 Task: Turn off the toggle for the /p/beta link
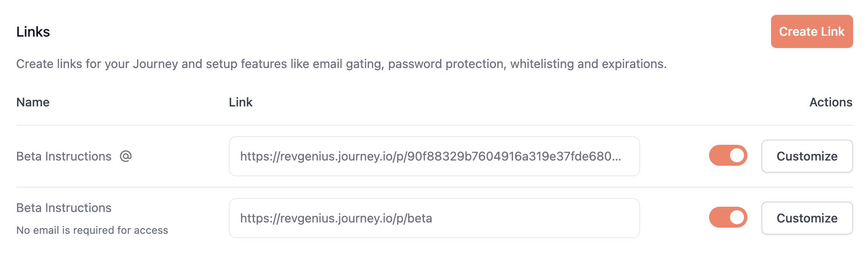(728, 218)
